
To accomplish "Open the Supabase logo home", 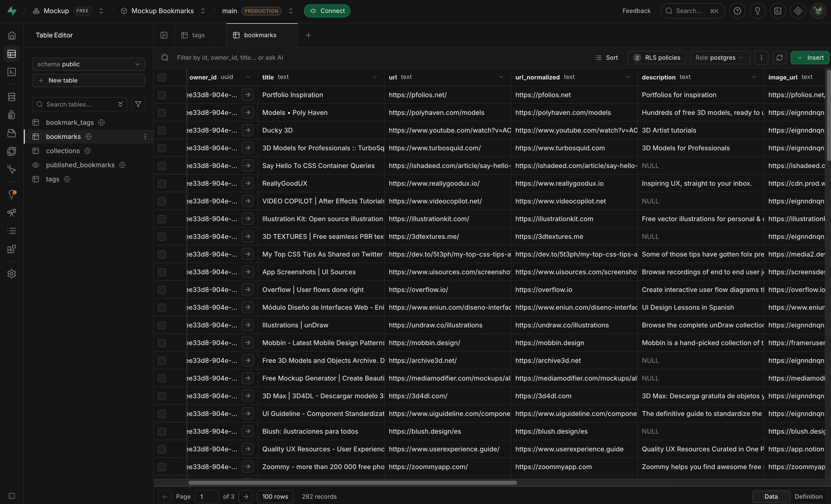I will [x=12, y=11].
